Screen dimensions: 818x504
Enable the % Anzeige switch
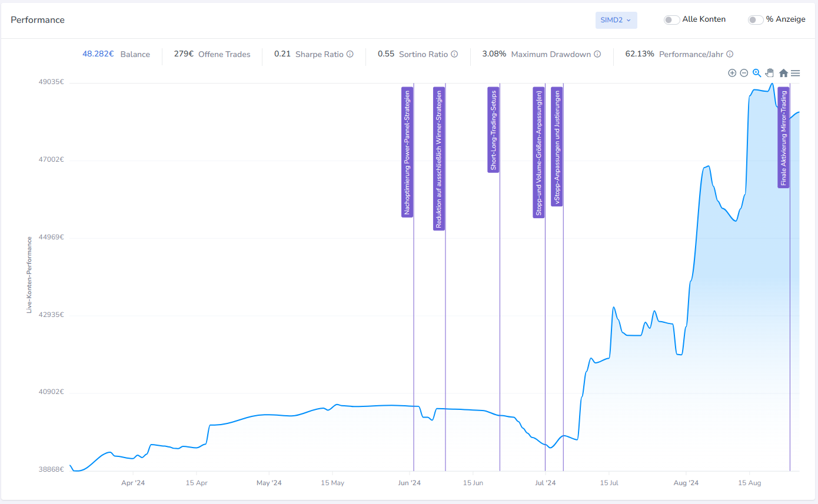(756, 19)
